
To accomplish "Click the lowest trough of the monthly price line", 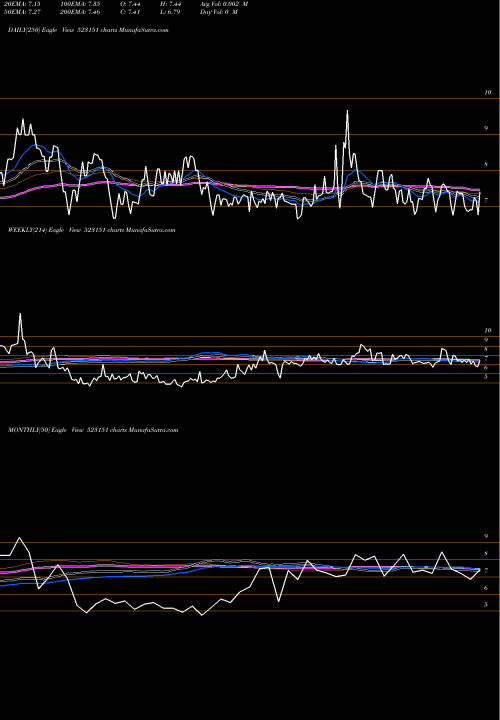I will pos(202,614).
